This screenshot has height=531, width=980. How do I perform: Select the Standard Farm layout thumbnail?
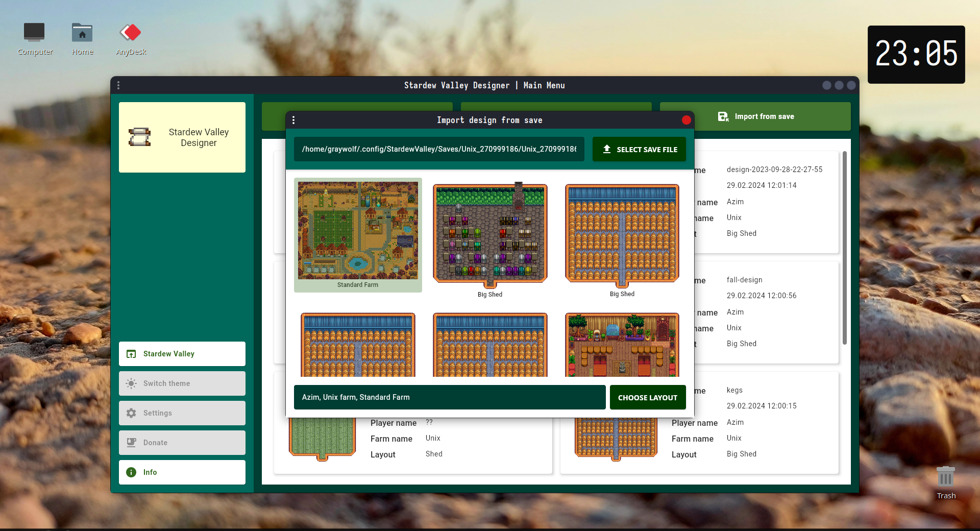coord(358,230)
